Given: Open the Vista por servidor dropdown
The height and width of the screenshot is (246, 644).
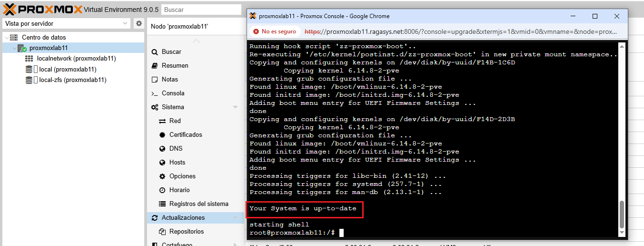Looking at the screenshot, I should click(66, 23).
